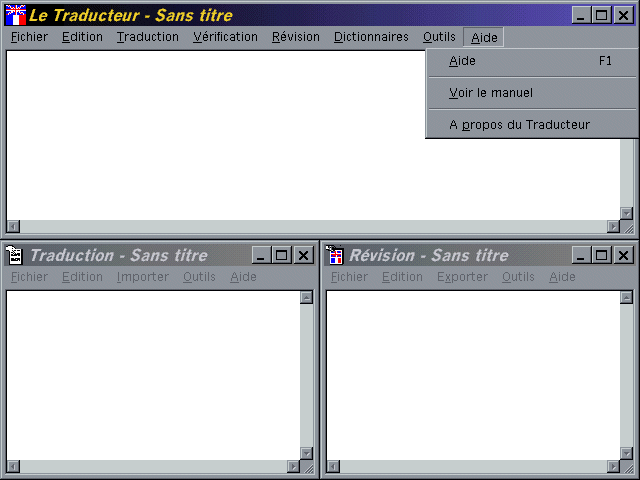Screen dimensions: 640x480
Task: Open Edition menu in Traduction window
Action: 82,277
